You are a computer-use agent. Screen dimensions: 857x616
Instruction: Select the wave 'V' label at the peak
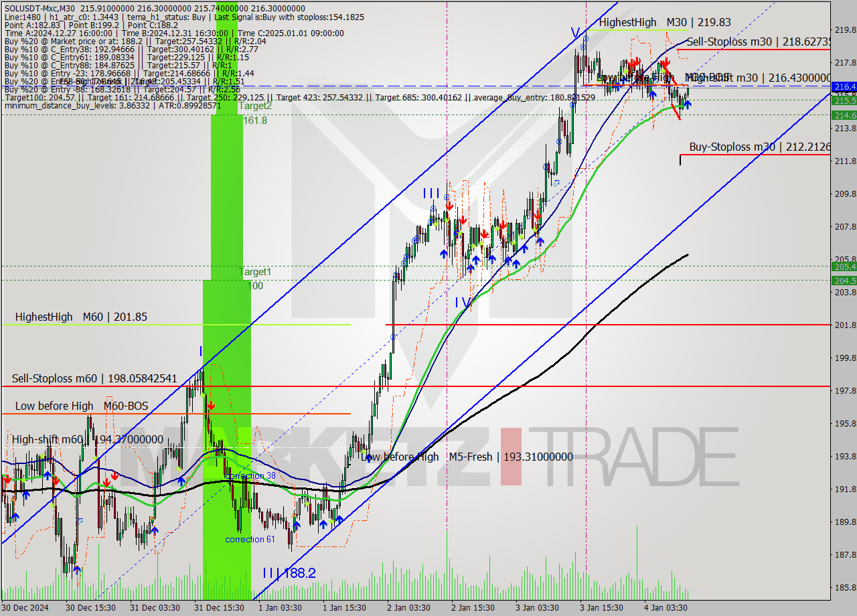click(x=574, y=32)
